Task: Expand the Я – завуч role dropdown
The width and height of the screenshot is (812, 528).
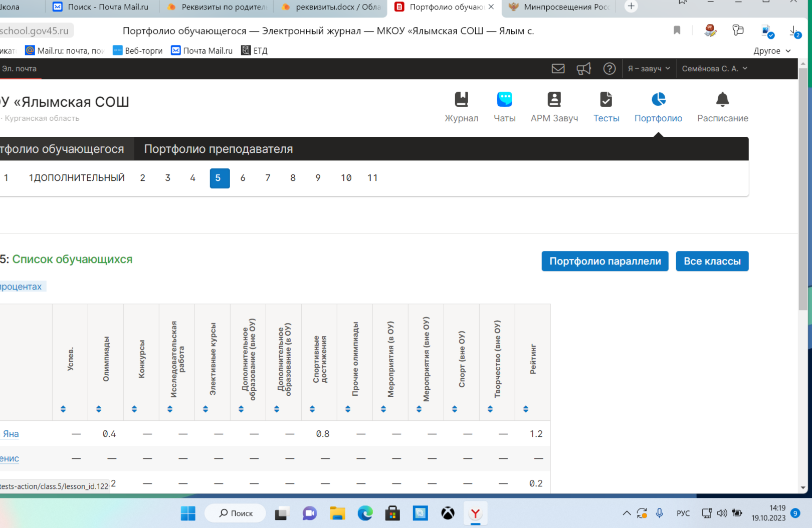Action: (x=649, y=69)
